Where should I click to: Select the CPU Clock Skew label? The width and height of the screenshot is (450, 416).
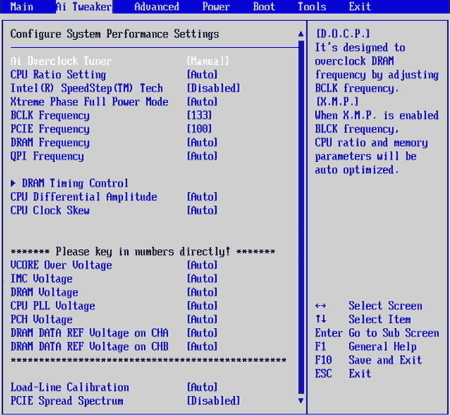pyautogui.click(x=50, y=211)
